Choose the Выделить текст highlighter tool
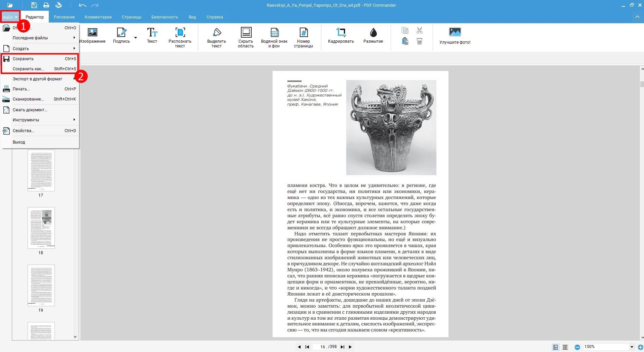This screenshot has height=352, width=644. [x=217, y=37]
